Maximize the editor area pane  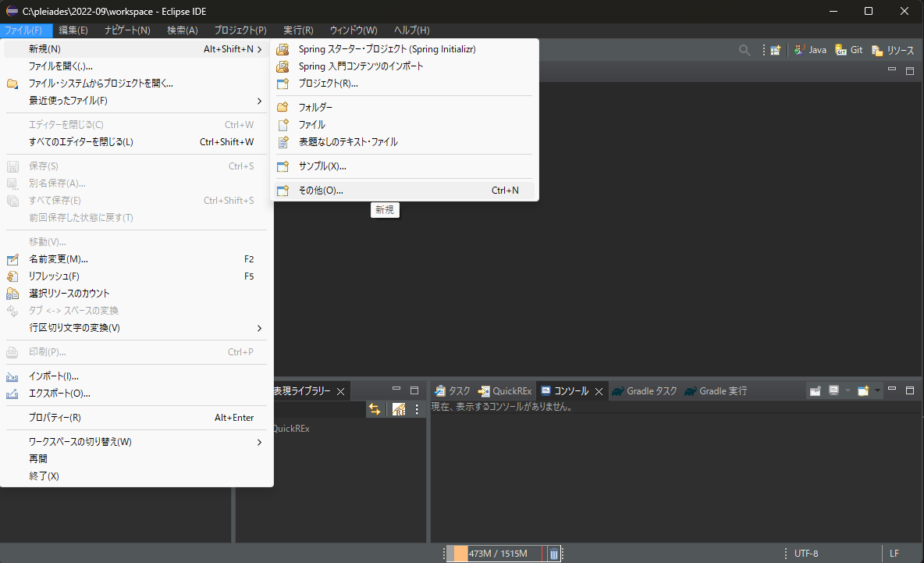(x=910, y=71)
